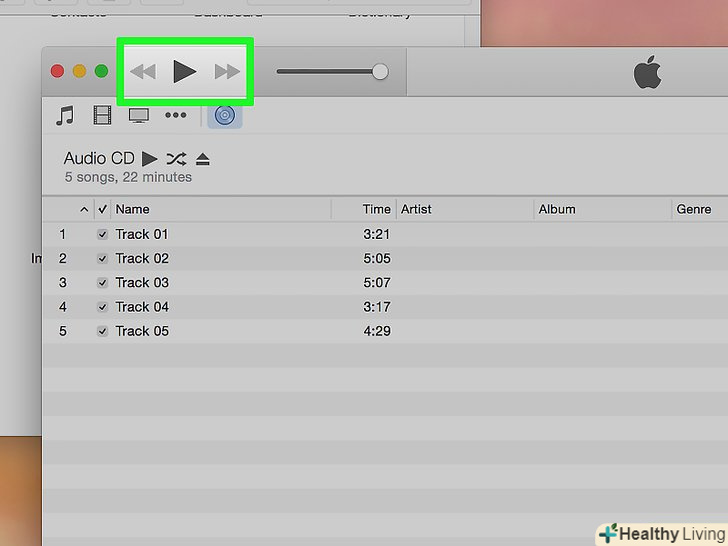Click the 3:17 time of Track 04
Image resolution: width=728 pixels, height=546 pixels.
(377, 306)
